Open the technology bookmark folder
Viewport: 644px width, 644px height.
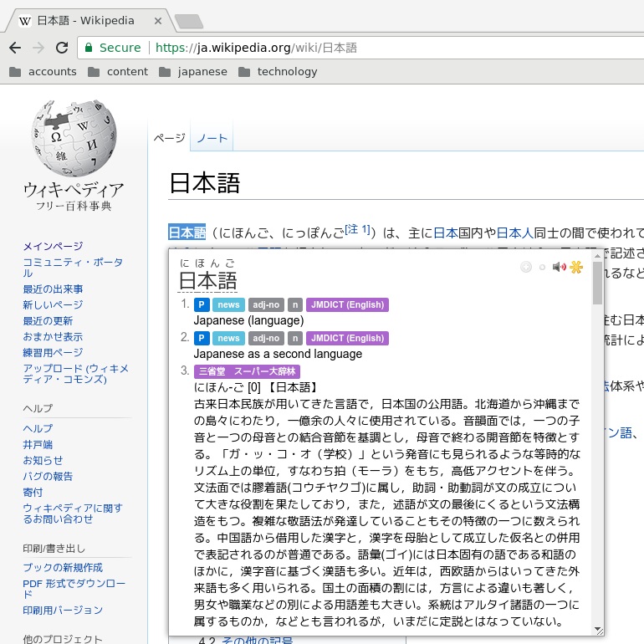(x=278, y=72)
